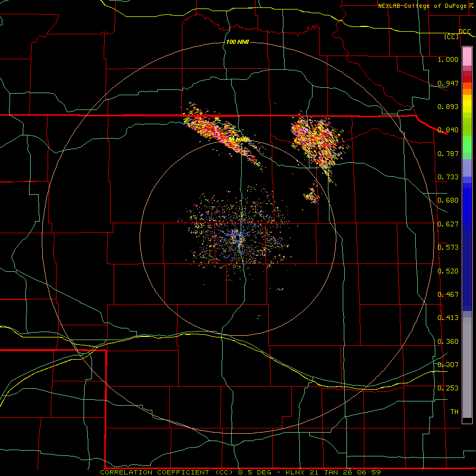This screenshot has height=476, width=476.
Task: Pick the red segment of the color bar
Action: pos(467,79)
